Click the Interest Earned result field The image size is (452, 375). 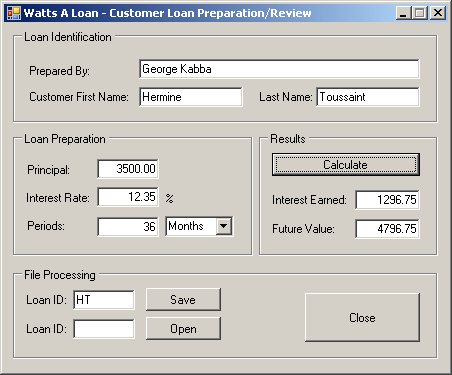[387, 200]
